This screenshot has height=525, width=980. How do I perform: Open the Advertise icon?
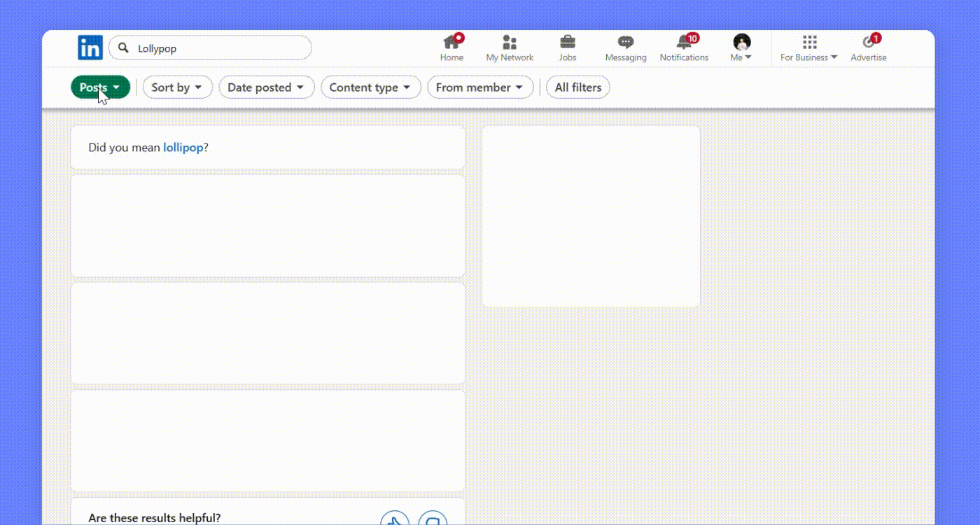pos(868,43)
